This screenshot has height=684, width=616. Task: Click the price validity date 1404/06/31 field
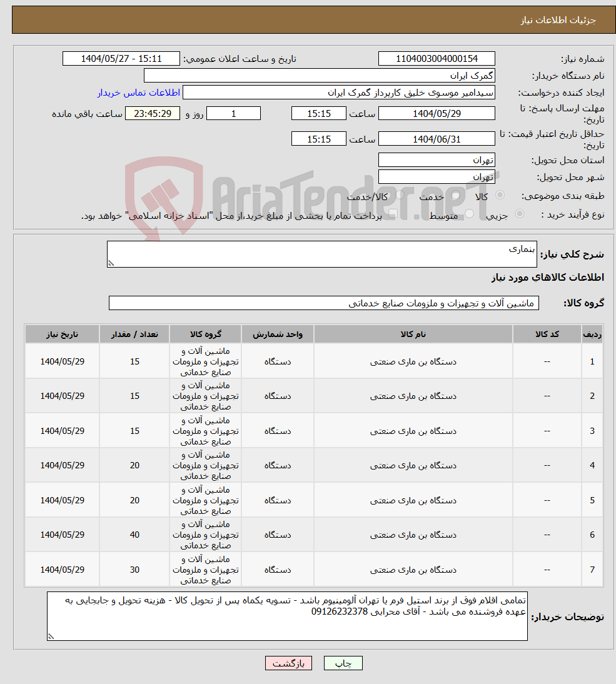click(x=437, y=139)
